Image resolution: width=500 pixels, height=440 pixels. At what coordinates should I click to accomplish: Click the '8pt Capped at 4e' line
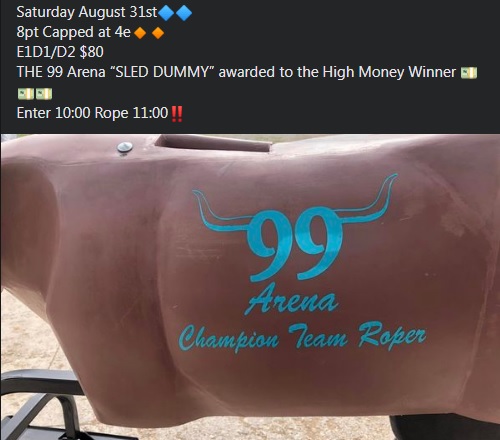point(73,32)
